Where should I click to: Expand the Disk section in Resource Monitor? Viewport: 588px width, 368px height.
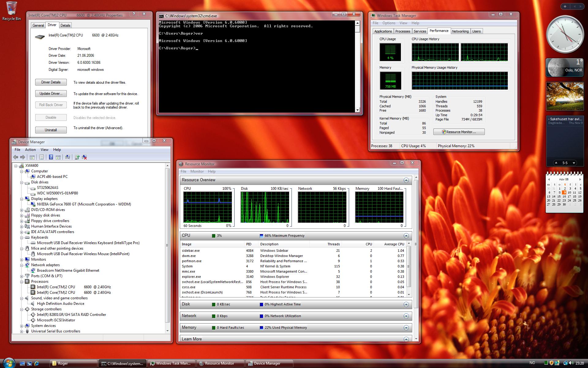[x=406, y=304]
